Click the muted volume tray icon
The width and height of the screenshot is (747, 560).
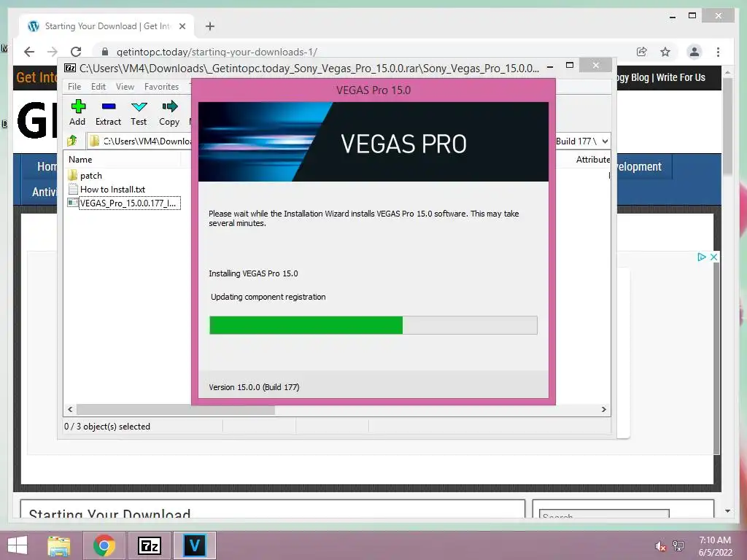point(660,546)
